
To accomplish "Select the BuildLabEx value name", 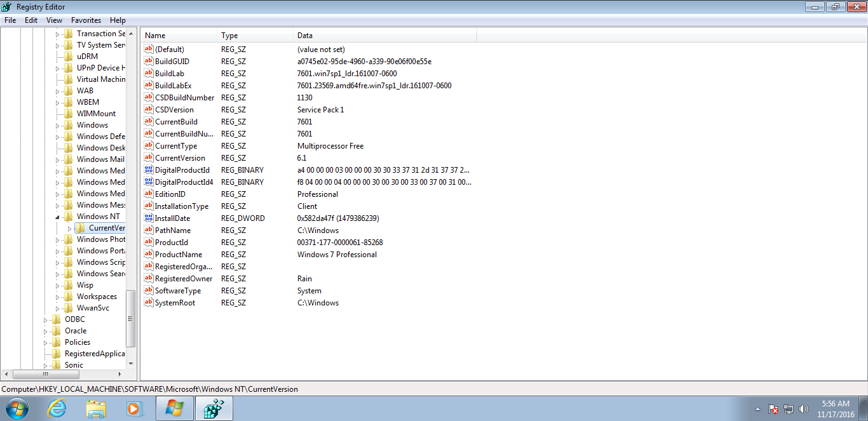I will (x=173, y=86).
